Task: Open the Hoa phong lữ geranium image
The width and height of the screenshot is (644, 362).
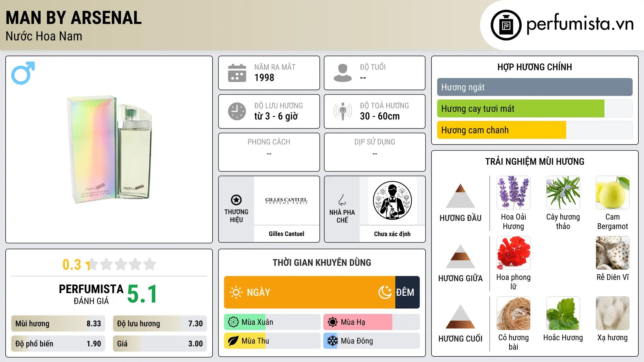Action: (514, 253)
